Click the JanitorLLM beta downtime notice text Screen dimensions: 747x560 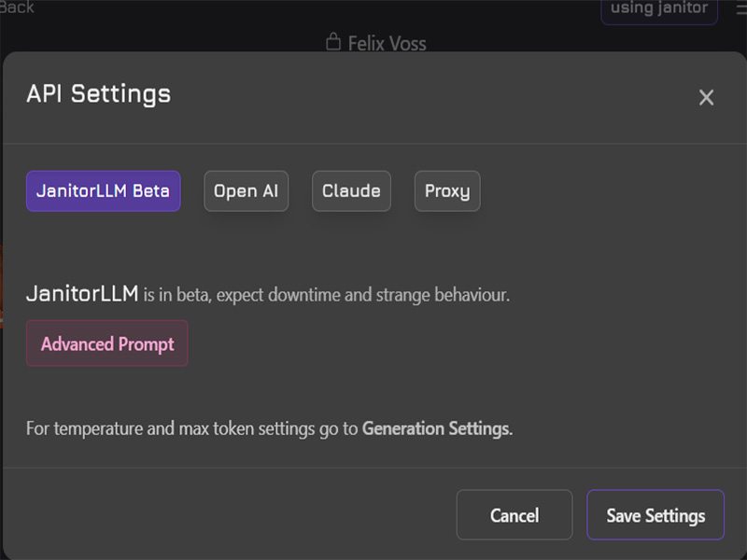[268, 294]
